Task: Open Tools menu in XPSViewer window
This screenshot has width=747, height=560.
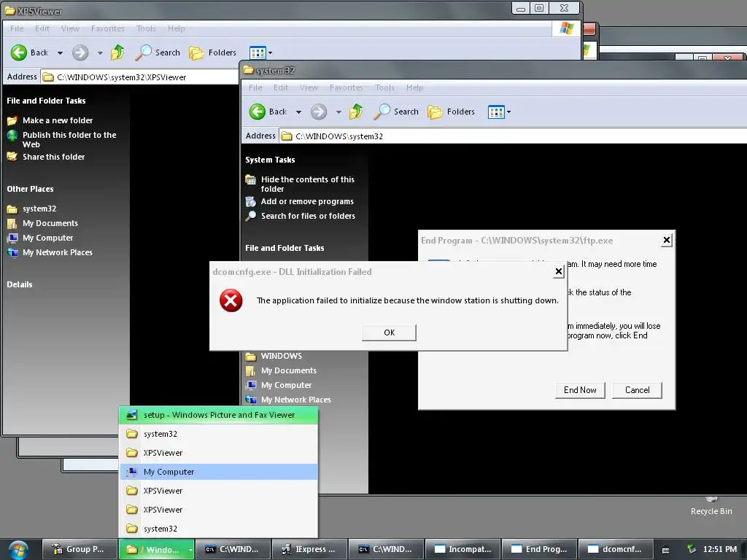Action: (x=146, y=28)
